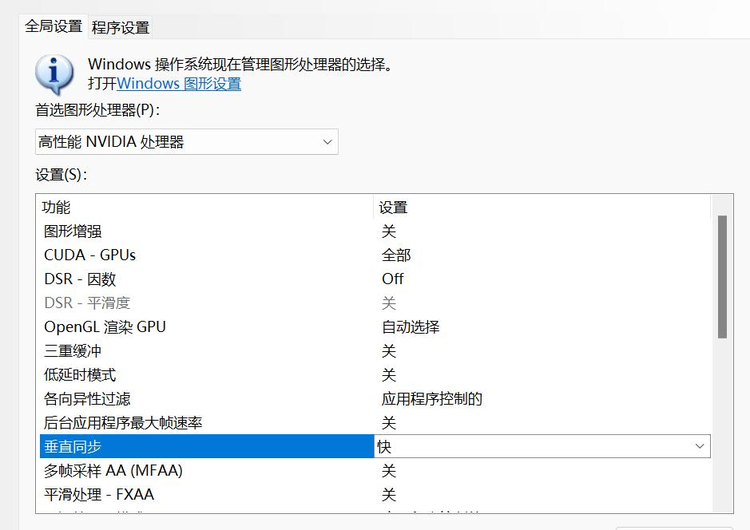Select the CUDA - GPUs row
Viewport: 750px width, 530px height.
tap(90, 255)
